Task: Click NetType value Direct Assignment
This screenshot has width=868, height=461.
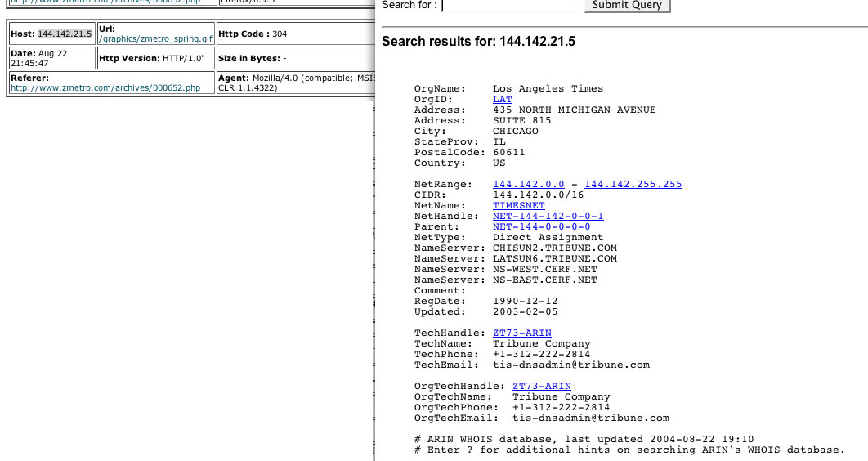Action: (548, 237)
